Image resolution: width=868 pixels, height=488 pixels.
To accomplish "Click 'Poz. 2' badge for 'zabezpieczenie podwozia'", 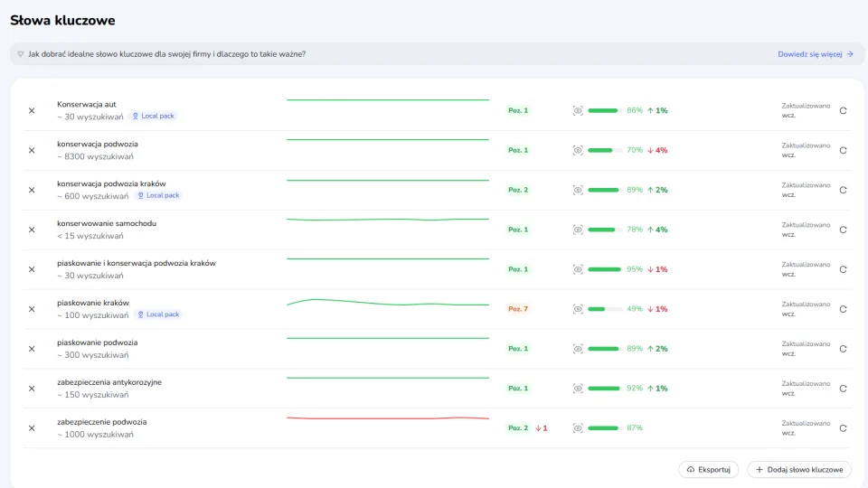I will coord(518,428).
